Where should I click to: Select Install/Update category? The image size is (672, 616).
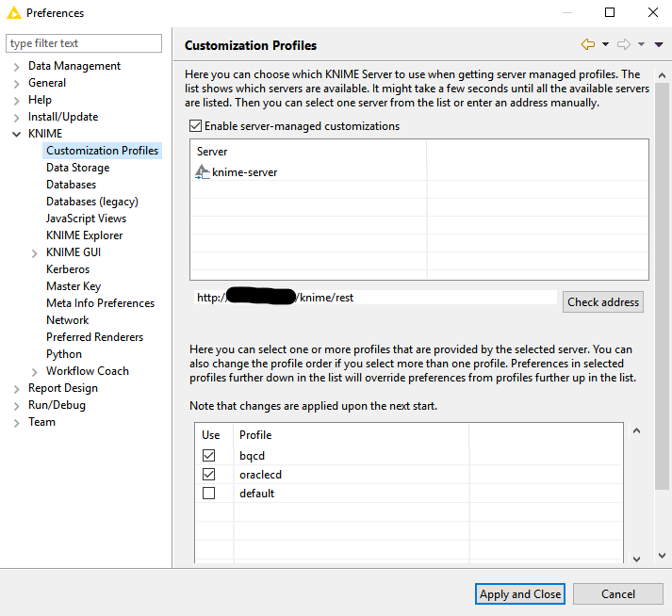[63, 117]
